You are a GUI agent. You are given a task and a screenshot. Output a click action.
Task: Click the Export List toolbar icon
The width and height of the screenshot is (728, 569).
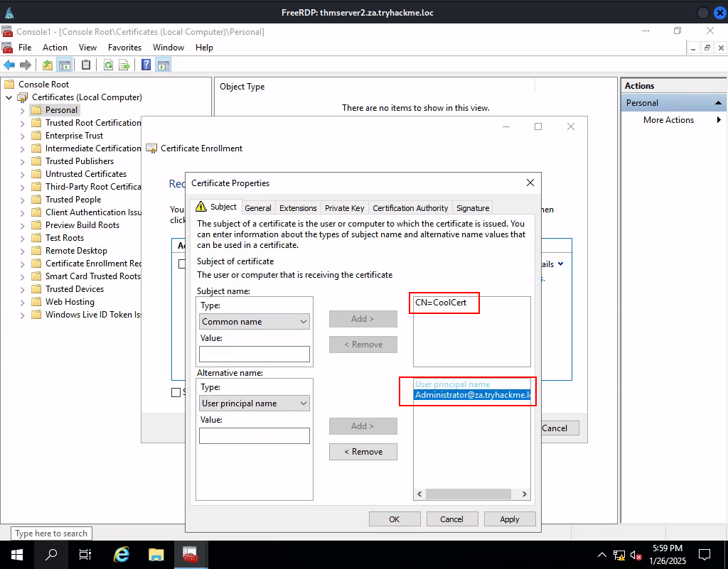click(x=124, y=65)
